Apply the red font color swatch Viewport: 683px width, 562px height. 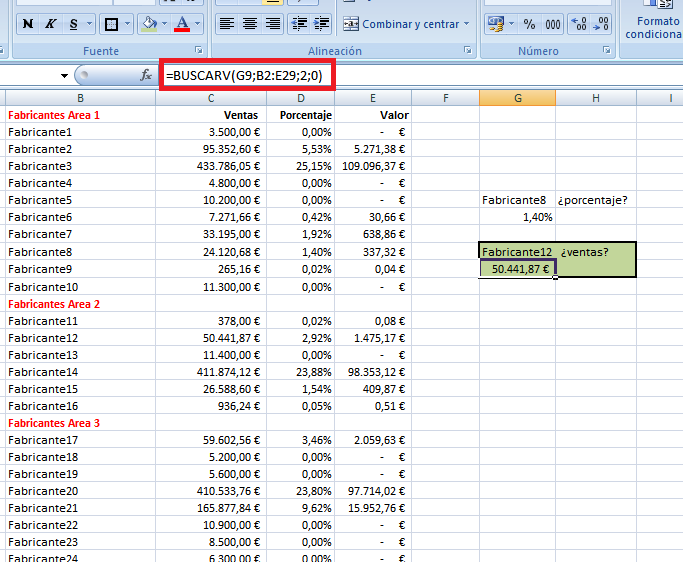[x=181, y=23]
